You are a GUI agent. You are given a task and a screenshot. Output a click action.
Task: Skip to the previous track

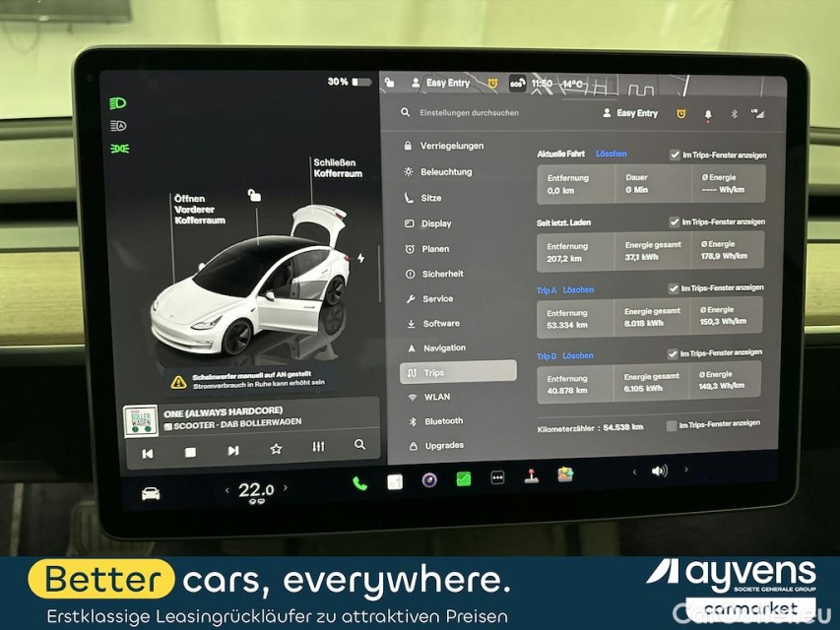148,454
